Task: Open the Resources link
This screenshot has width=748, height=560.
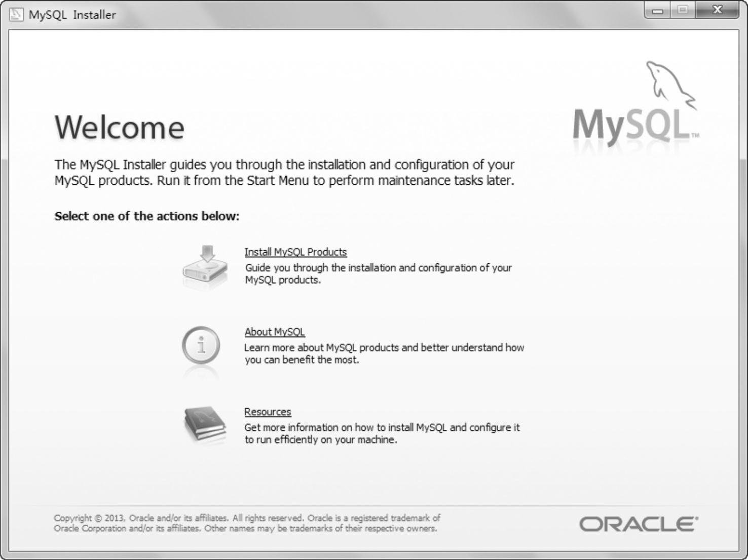Action: click(x=268, y=412)
